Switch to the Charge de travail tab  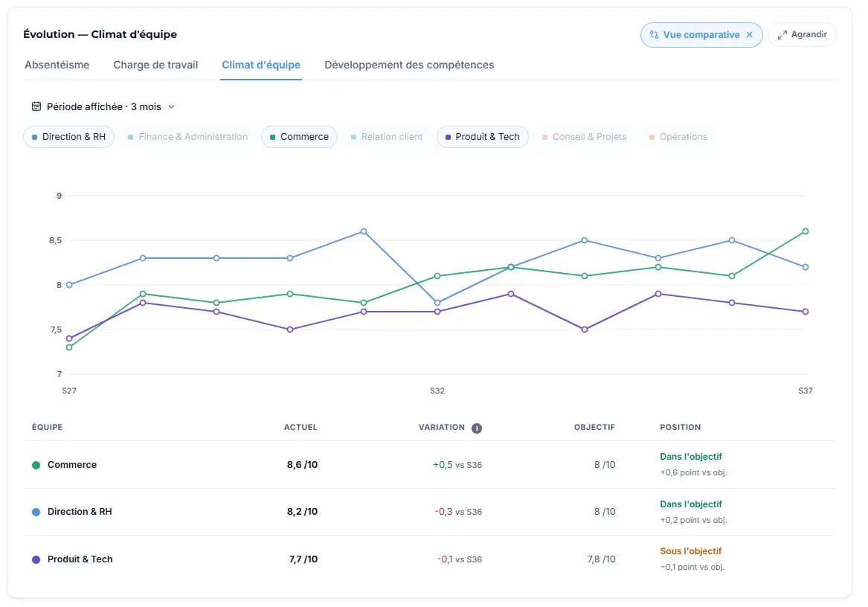pyautogui.click(x=155, y=65)
